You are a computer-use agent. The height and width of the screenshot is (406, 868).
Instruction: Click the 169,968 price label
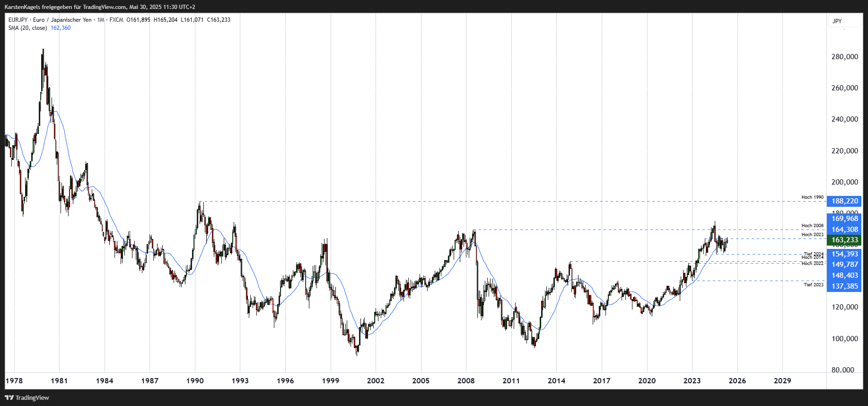(x=844, y=219)
